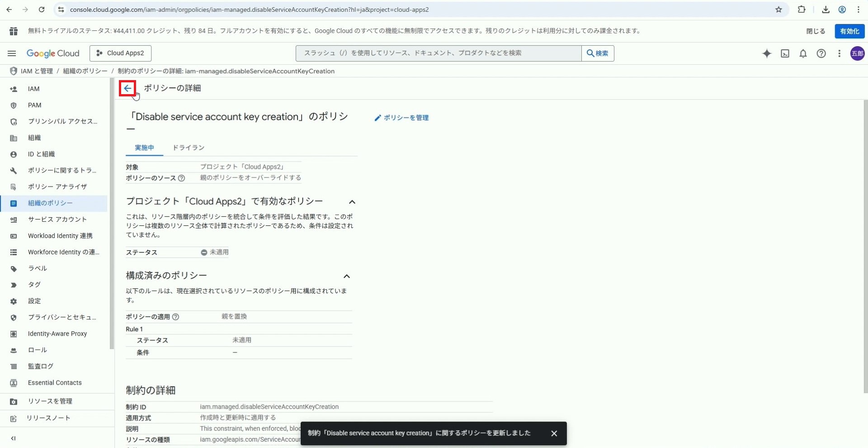Open the help question mark menu
This screenshot has height=448, width=868.
[x=821, y=53]
